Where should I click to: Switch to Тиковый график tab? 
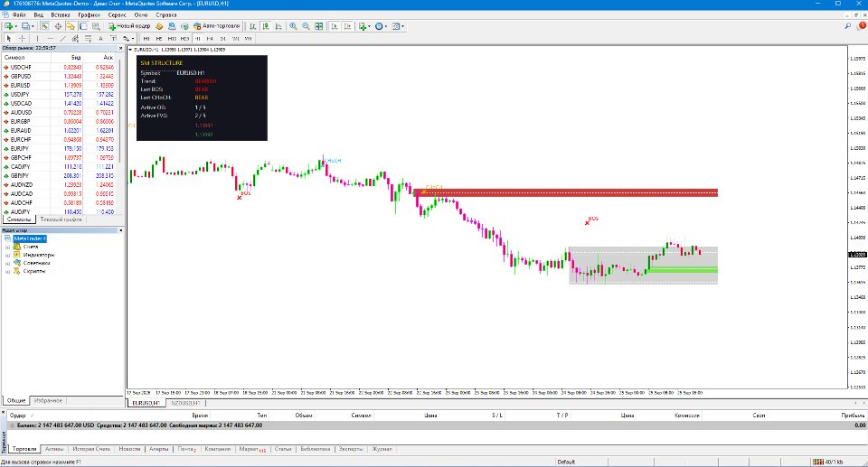pos(61,219)
